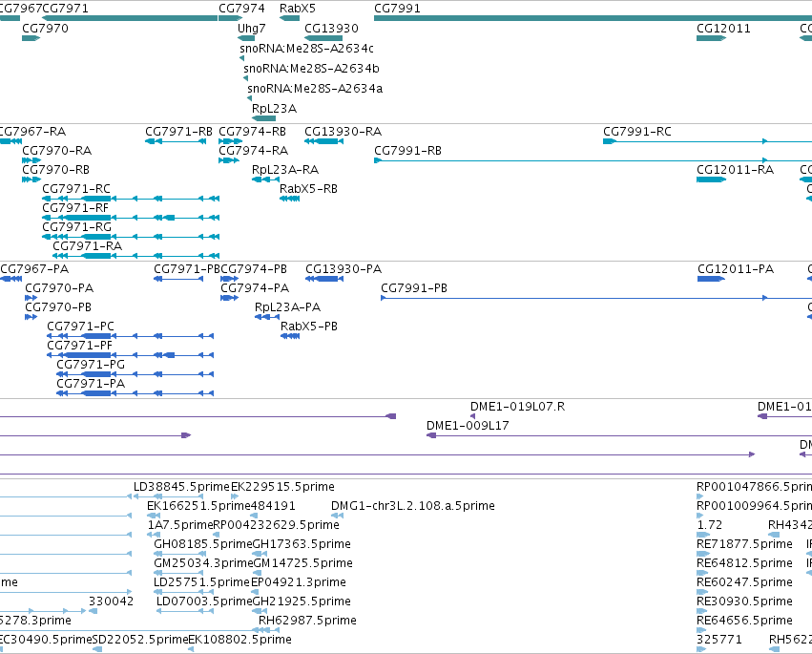The height and width of the screenshot is (654, 812).
Task: Select EST GM25034.3prime label
Action: 203,564
